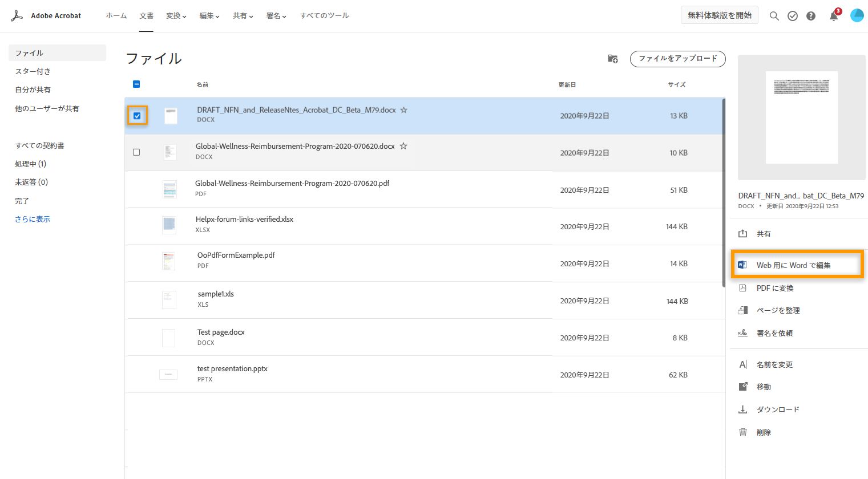Star the Global-Wellness-Reimbursement docx file

(x=403, y=146)
